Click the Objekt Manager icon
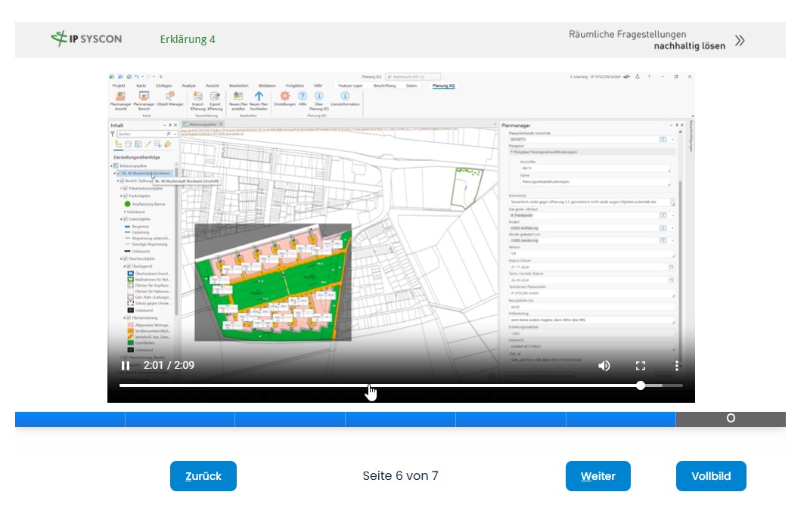The height and width of the screenshot is (532, 807). tap(170, 96)
